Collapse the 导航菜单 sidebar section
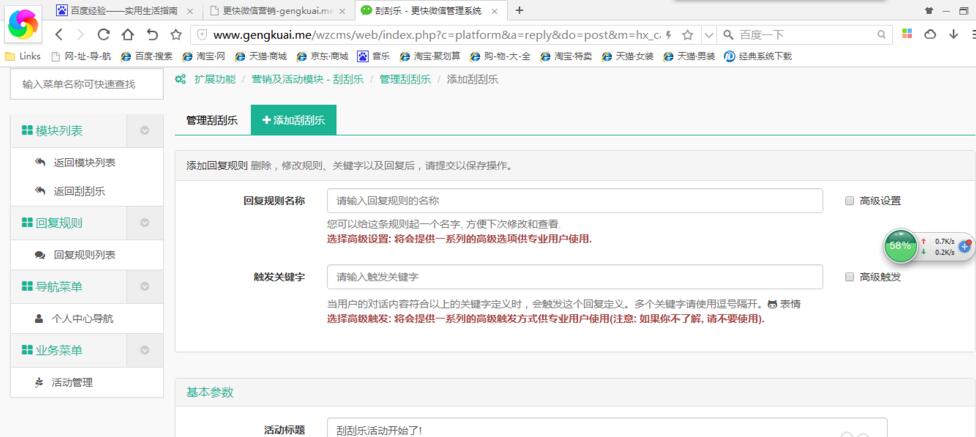The height and width of the screenshot is (437, 976). (145, 287)
